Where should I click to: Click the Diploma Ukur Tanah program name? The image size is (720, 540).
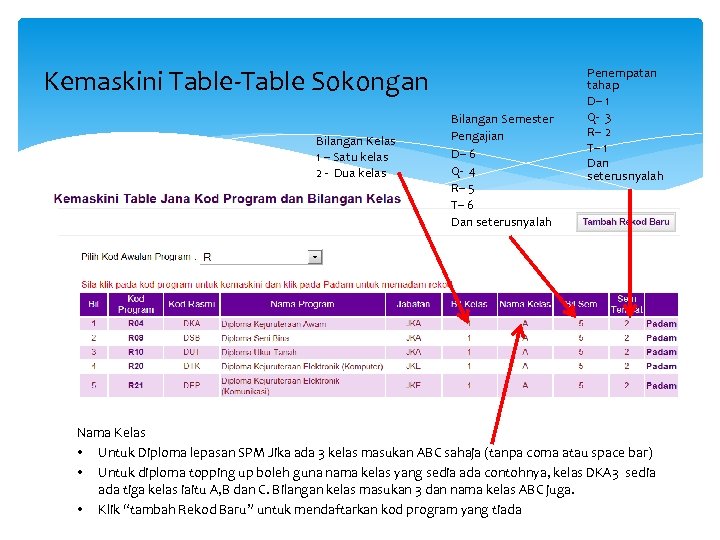tap(259, 353)
